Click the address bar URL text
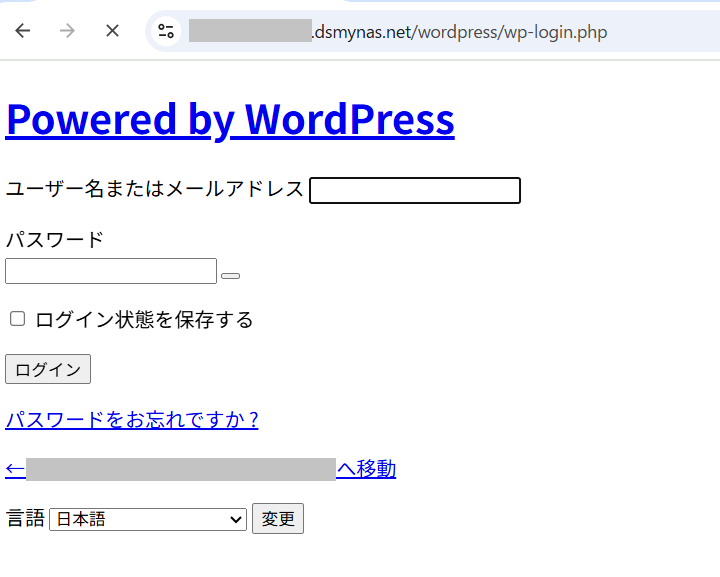 pyautogui.click(x=460, y=32)
